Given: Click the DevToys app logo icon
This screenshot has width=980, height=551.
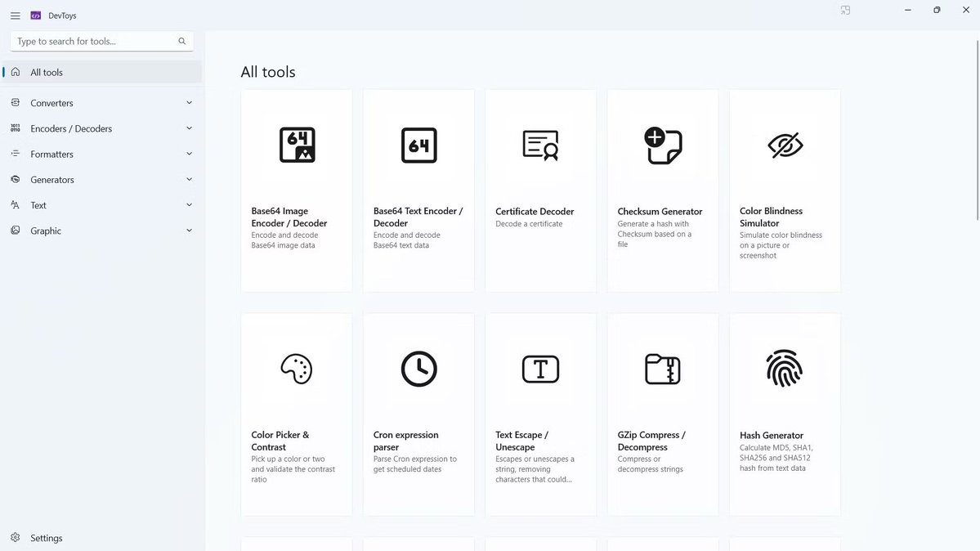Looking at the screenshot, I should pos(36,16).
